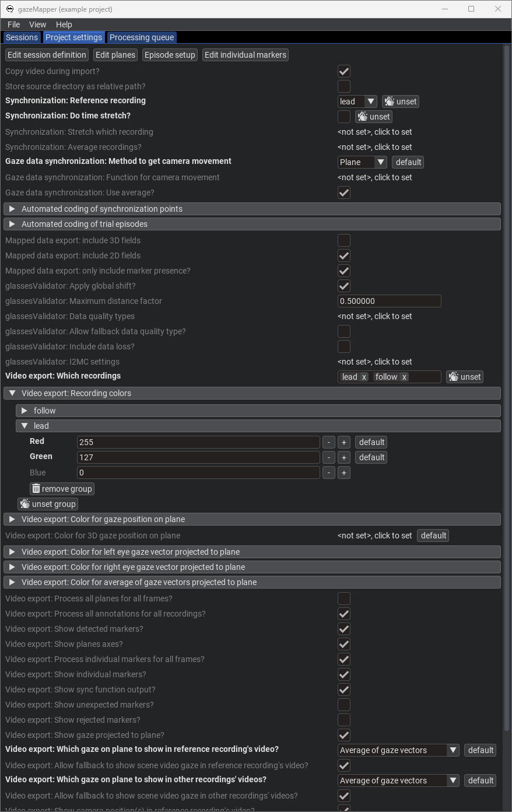Remove 'follow' tag via its x
The height and width of the screenshot is (812, 512).
[x=404, y=377]
